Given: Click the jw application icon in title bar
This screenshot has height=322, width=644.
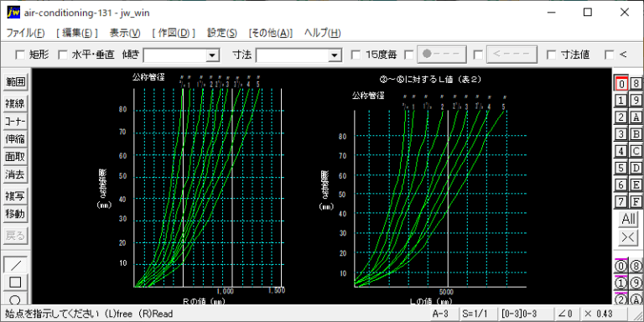Looking at the screenshot, I should 13,13.
